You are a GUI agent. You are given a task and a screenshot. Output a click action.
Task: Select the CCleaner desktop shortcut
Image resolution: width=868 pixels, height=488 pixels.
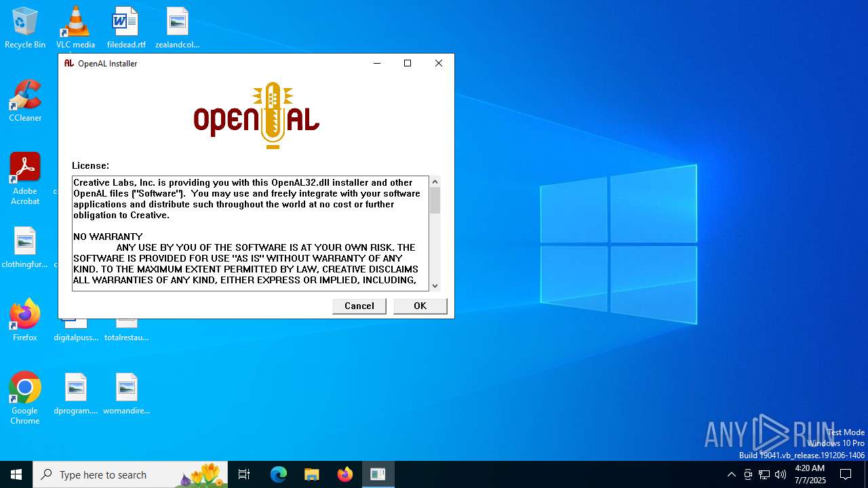(25, 101)
